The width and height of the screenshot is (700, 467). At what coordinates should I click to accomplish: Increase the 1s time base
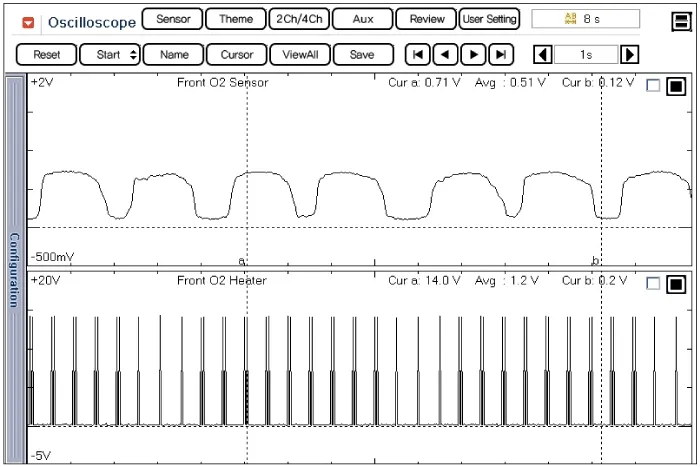629,55
